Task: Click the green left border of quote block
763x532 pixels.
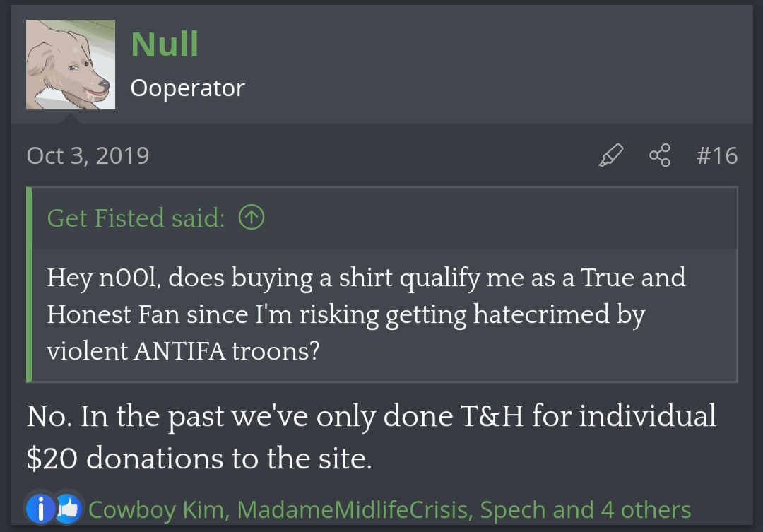Action: pyautogui.click(x=29, y=284)
